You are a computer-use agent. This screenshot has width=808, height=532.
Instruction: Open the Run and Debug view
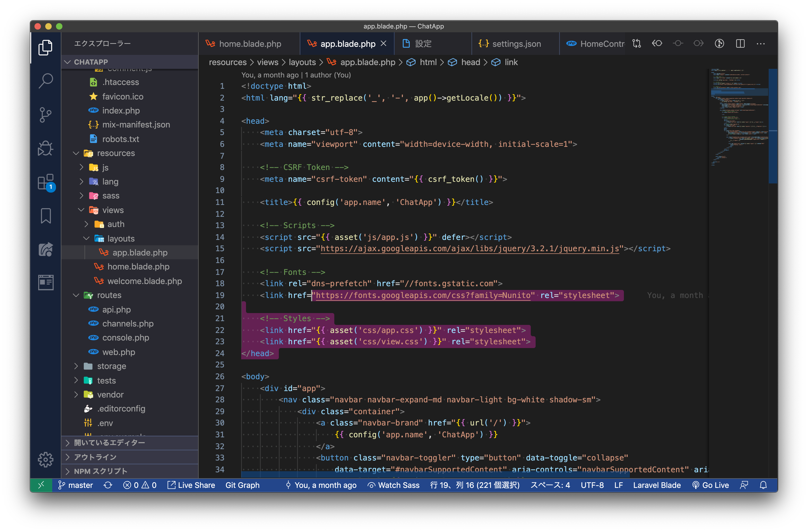pyautogui.click(x=45, y=148)
